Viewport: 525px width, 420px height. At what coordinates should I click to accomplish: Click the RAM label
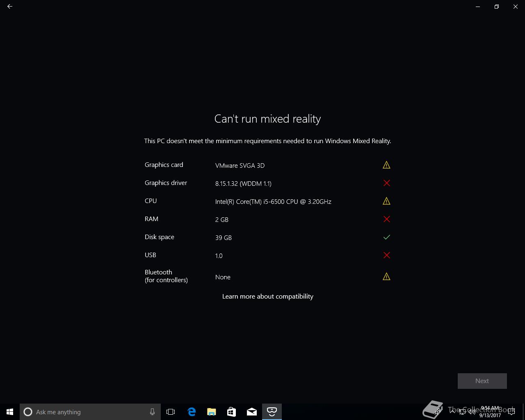coord(151,219)
